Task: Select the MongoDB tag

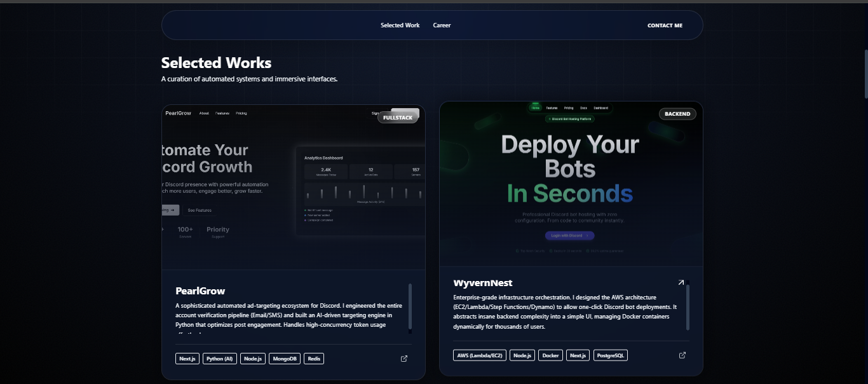Action: [285, 359]
